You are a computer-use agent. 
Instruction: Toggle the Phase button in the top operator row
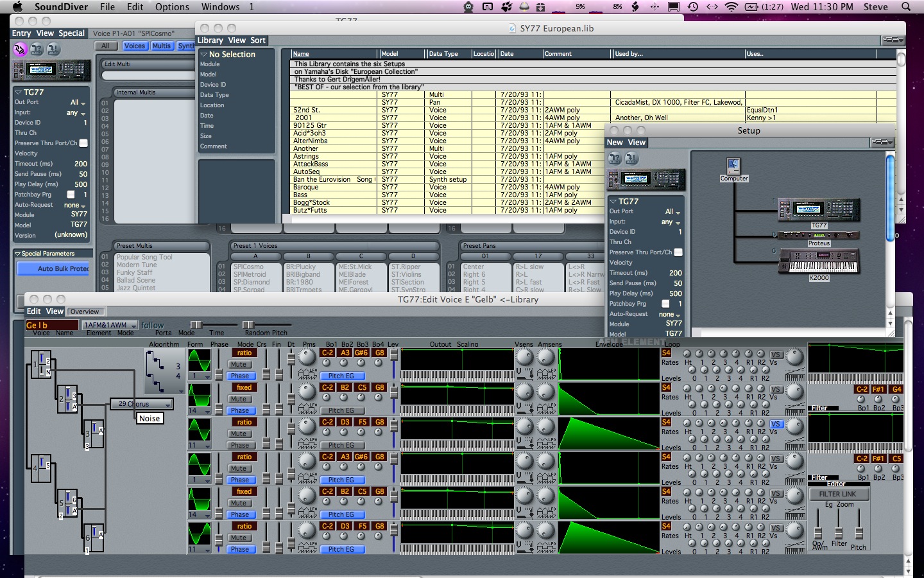click(240, 376)
